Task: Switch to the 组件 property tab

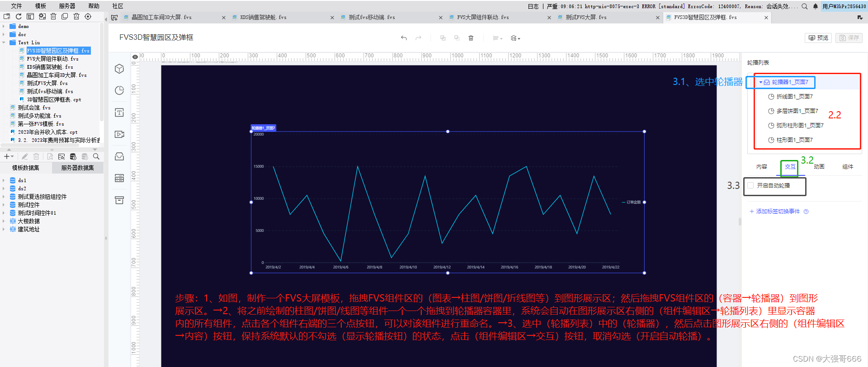Action: click(848, 167)
